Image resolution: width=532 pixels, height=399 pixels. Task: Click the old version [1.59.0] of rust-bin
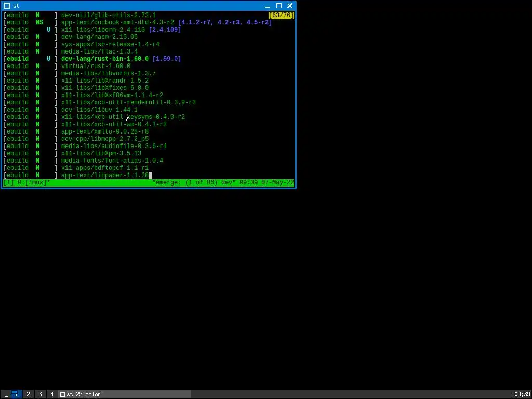click(167, 59)
